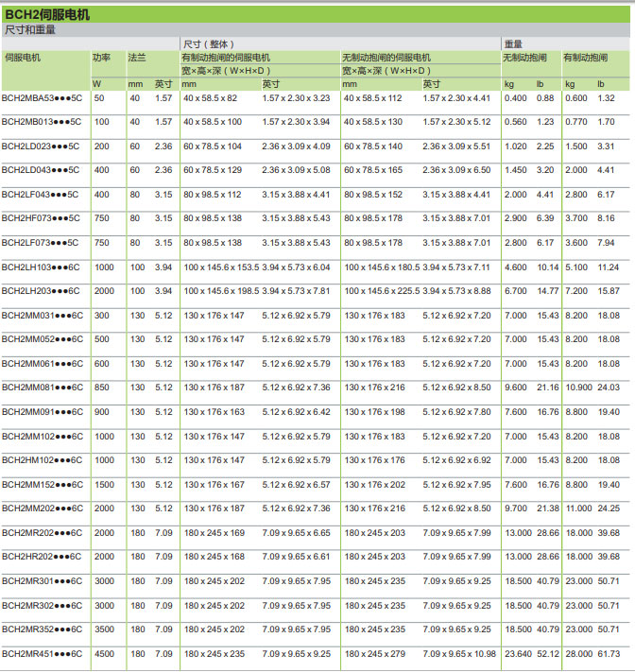Select the 40 x 58.5 x 82 dimension cell
Viewport: 635px width, 672px height.
(210, 98)
